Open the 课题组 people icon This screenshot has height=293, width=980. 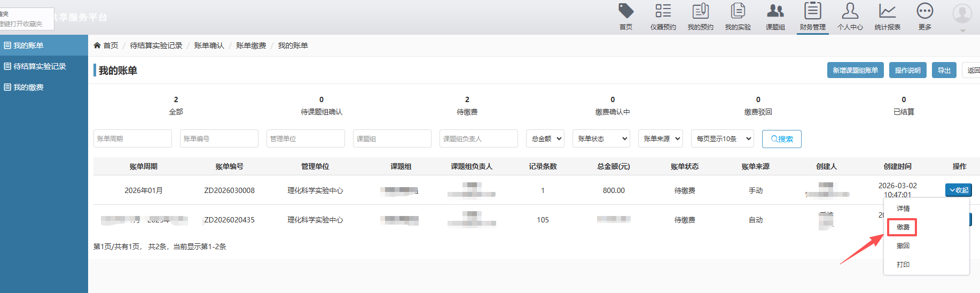click(x=775, y=11)
